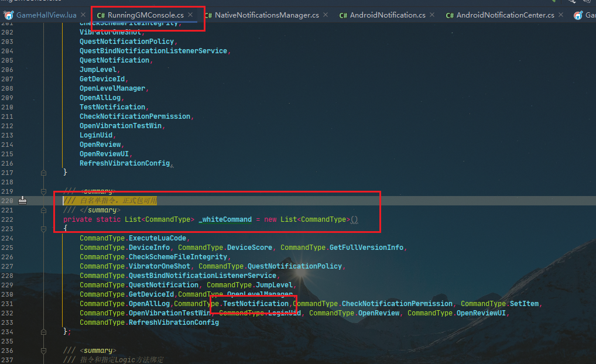This screenshot has width=596, height=364.
Task: Click CheckSchemeFileIntegrity on line 226
Action: (178, 257)
